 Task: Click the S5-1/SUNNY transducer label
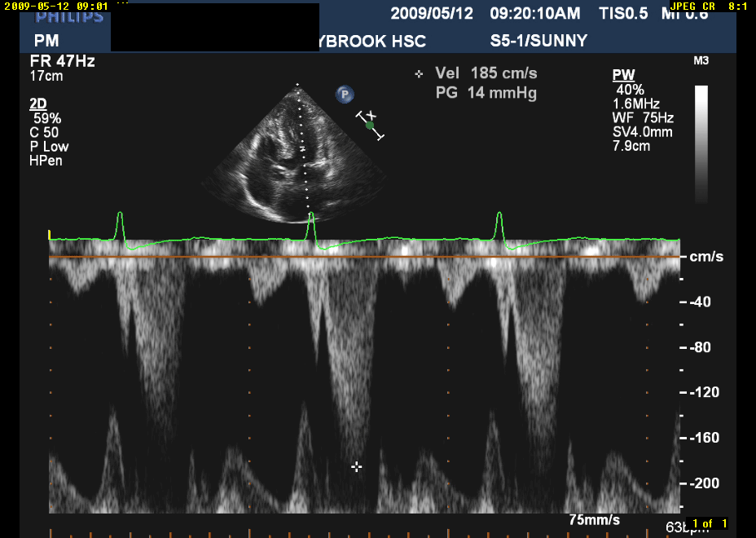point(538,41)
